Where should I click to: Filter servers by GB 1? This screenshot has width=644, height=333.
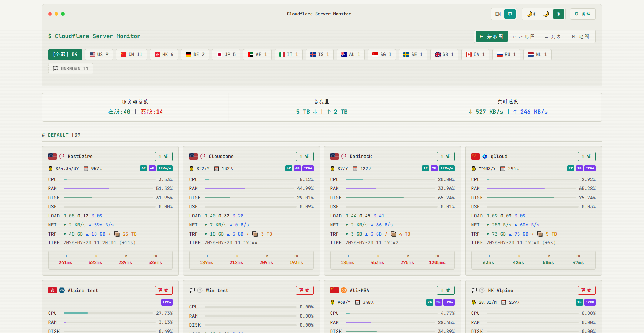coord(444,55)
